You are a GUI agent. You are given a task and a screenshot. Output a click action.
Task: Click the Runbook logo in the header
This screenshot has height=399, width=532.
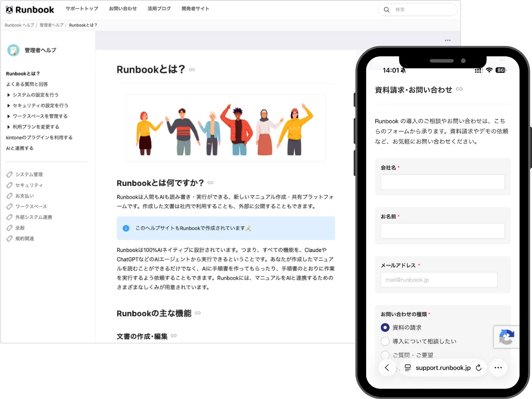click(30, 9)
